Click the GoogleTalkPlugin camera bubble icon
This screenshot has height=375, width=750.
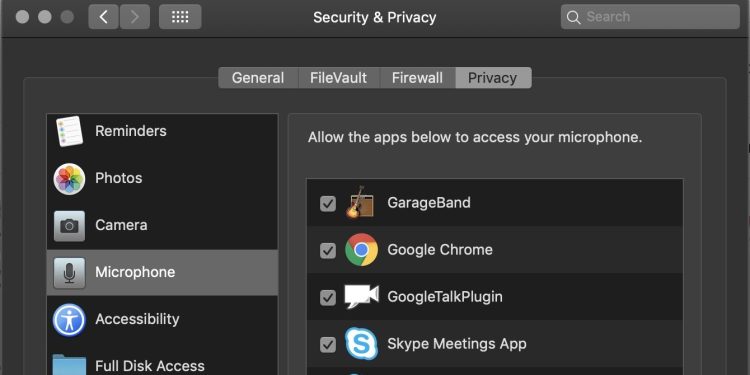tap(361, 297)
